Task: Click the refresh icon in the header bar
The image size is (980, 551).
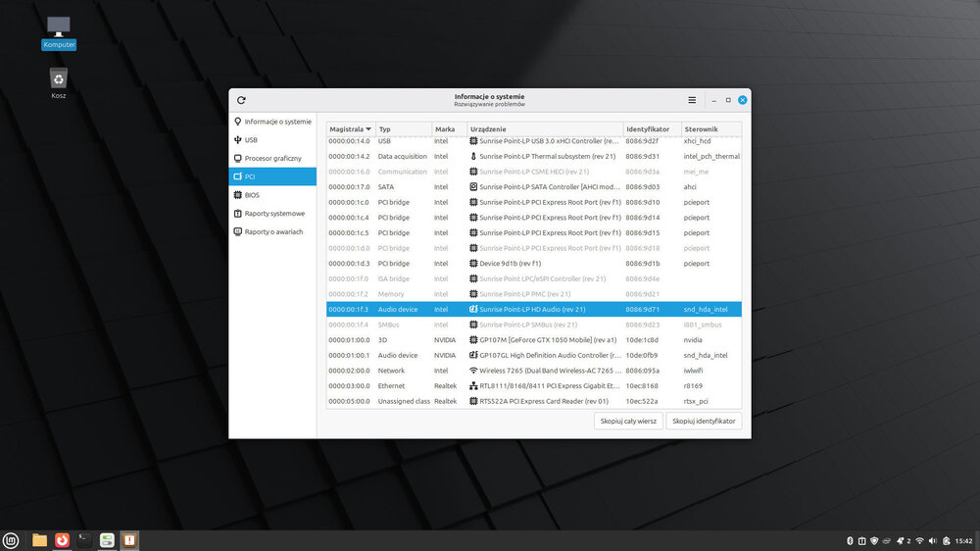Action: [241, 100]
